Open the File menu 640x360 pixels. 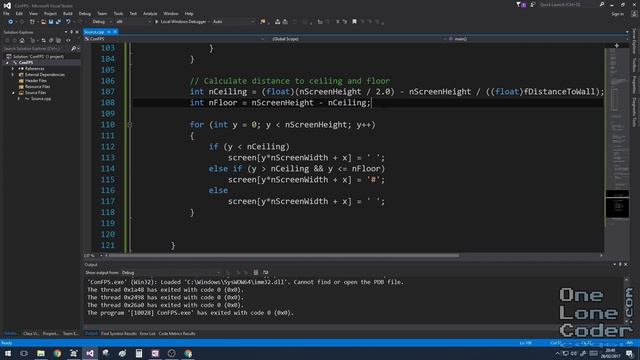[6, 13]
